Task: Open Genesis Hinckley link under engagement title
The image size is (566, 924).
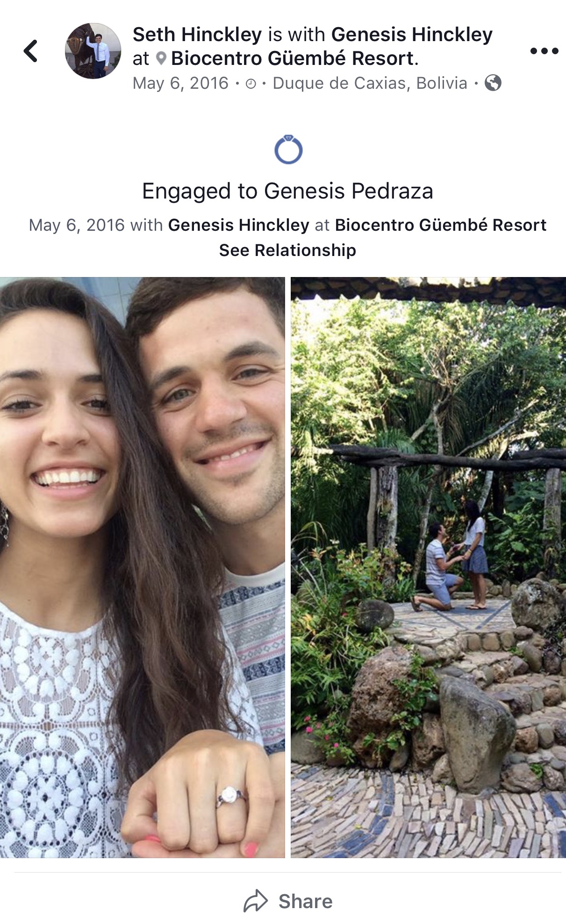Action: coord(238,225)
